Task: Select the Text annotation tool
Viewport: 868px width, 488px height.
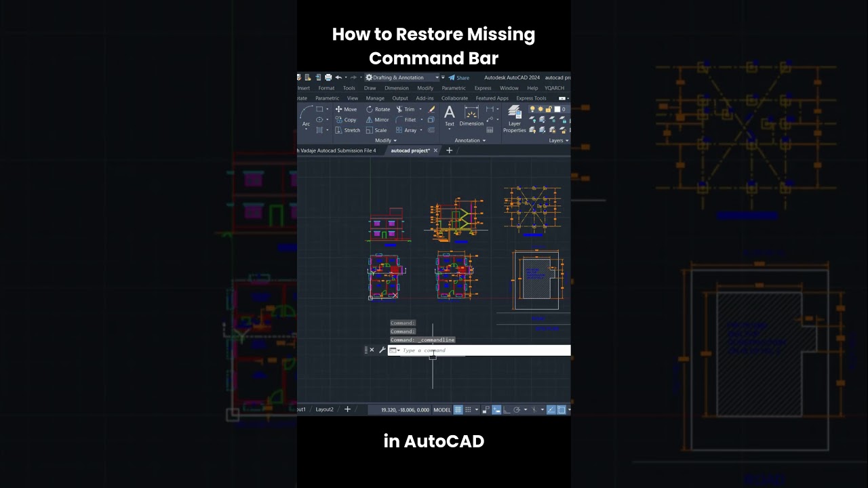Action: [x=450, y=117]
